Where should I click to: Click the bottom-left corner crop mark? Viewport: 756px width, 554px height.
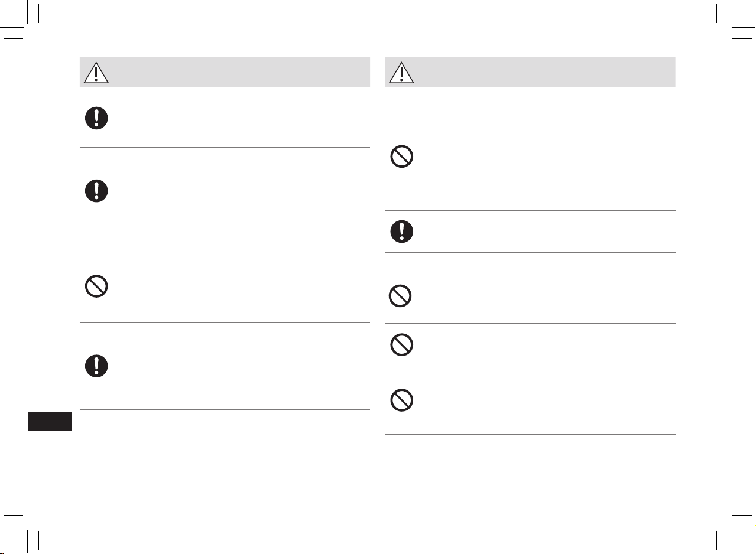[24, 530]
